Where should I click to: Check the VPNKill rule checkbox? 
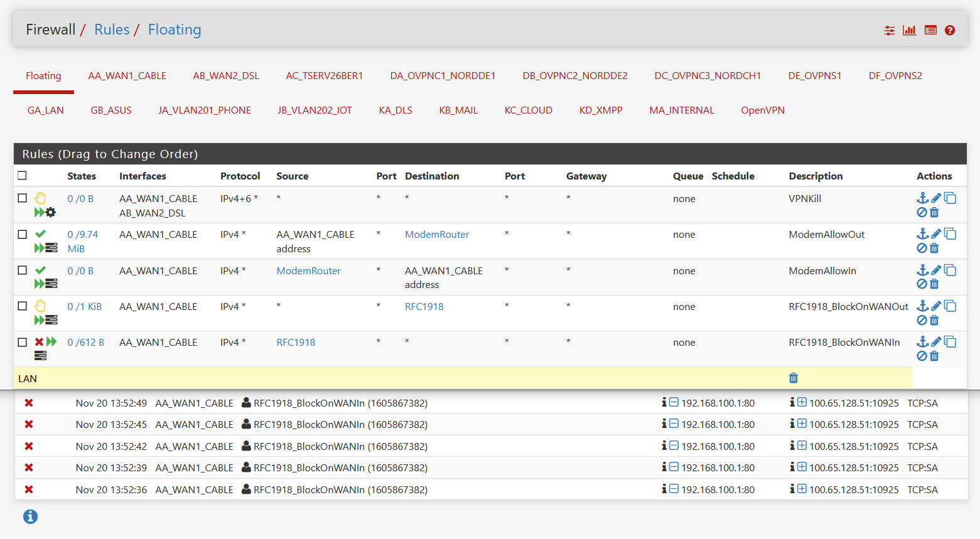(x=23, y=198)
